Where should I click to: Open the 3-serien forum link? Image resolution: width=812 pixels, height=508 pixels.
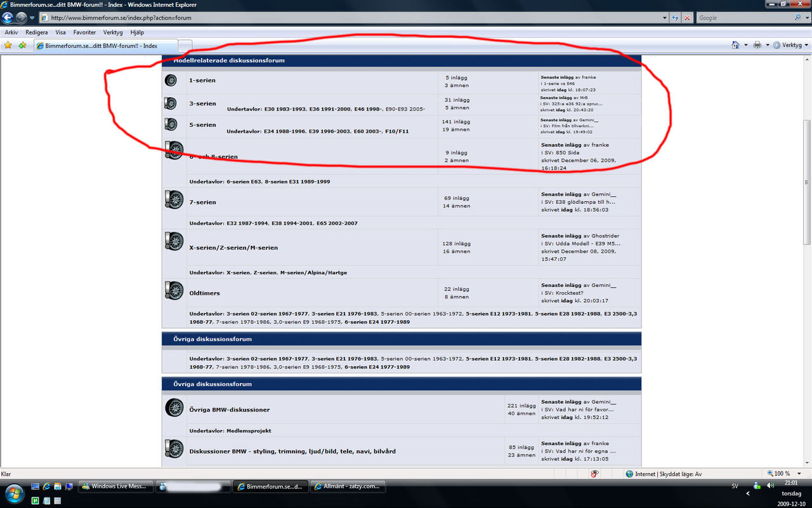tap(202, 104)
